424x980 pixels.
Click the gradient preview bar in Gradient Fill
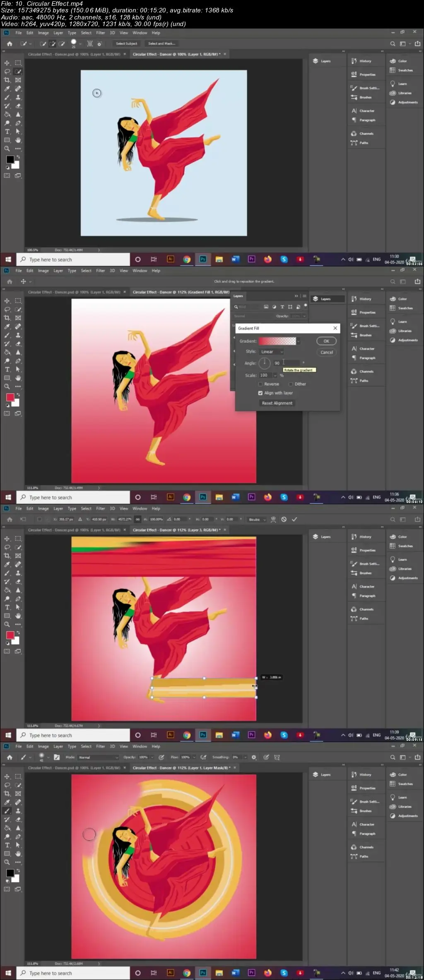[277, 341]
